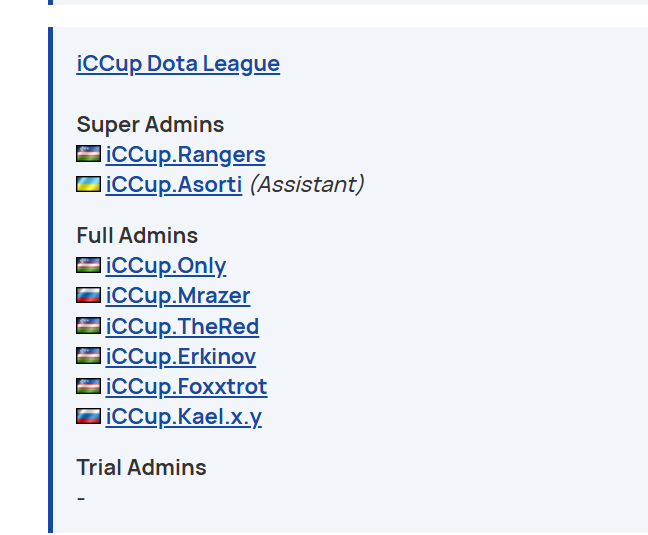Image resolution: width=648 pixels, height=535 pixels.
Task: View the iCCup.Foxxtrot profile
Action: [x=186, y=386]
